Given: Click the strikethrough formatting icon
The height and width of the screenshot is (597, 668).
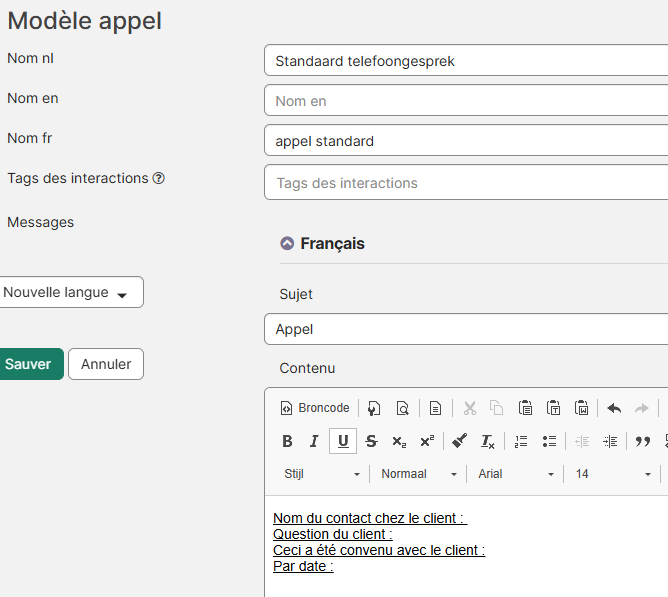Looking at the screenshot, I should click(x=371, y=441).
